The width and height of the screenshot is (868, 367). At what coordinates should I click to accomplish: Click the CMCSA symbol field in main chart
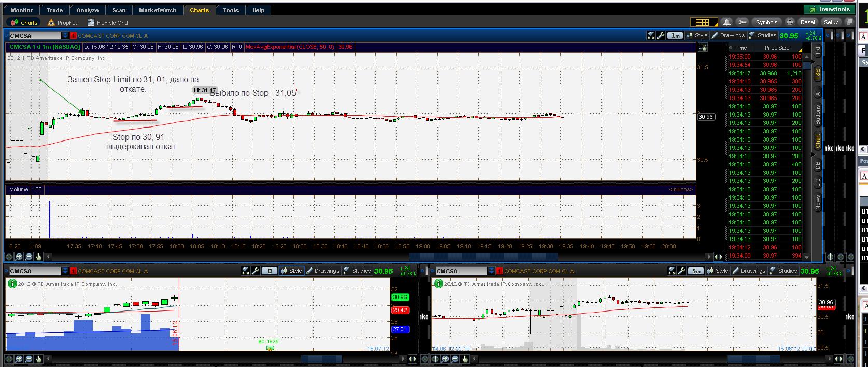35,36
